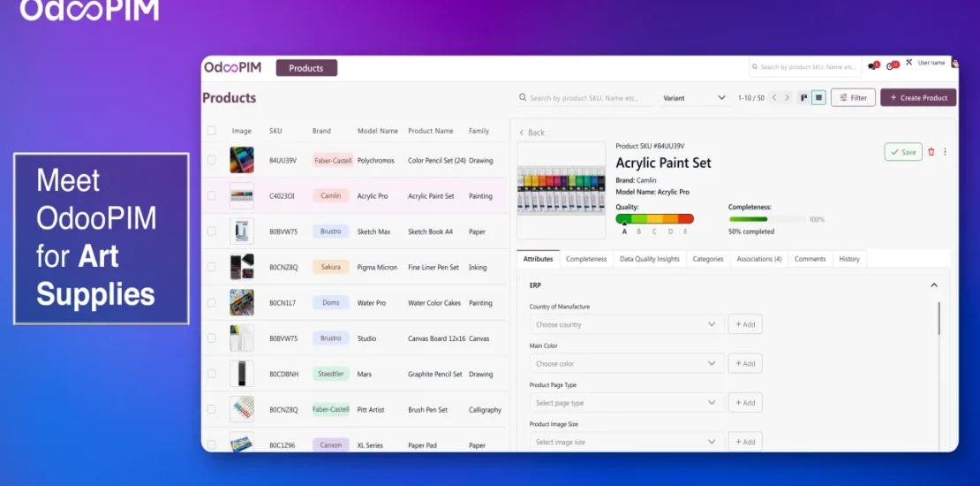Screen dimensions: 980x486
Task: Open the three-dot more options menu
Action: click(945, 152)
